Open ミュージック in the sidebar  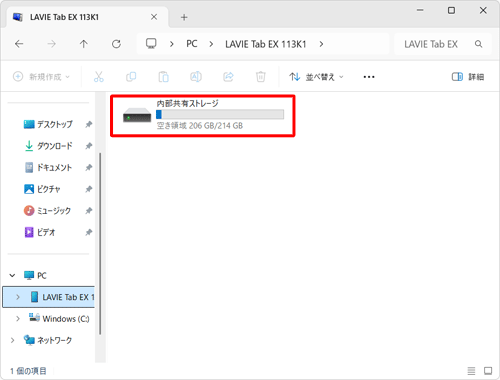point(48,211)
